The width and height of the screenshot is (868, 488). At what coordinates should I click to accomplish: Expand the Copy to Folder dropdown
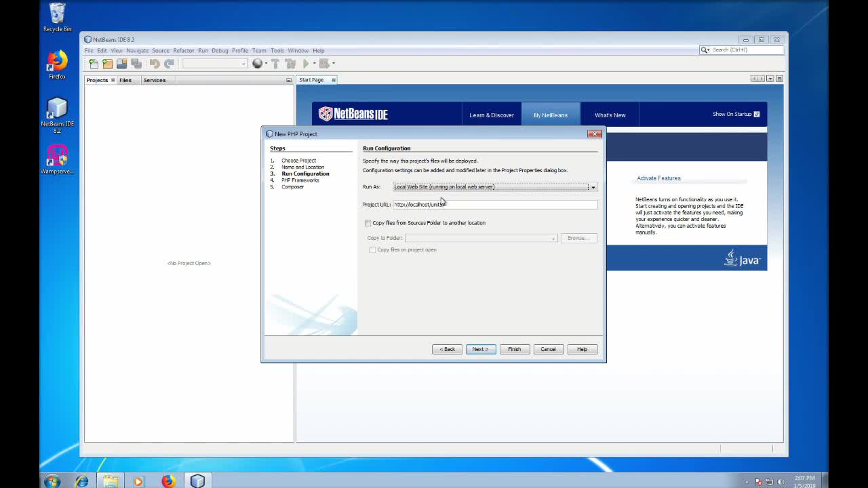(x=553, y=238)
